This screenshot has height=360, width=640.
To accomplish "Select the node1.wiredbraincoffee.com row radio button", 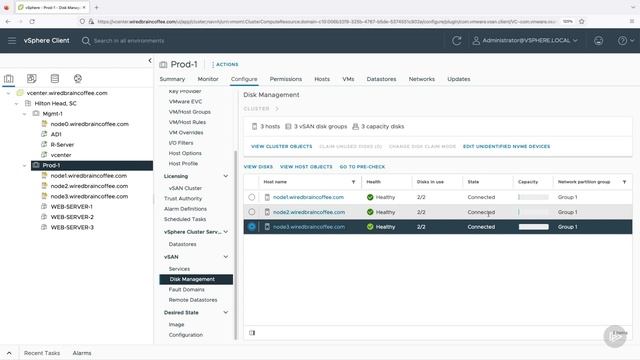I will (251, 197).
